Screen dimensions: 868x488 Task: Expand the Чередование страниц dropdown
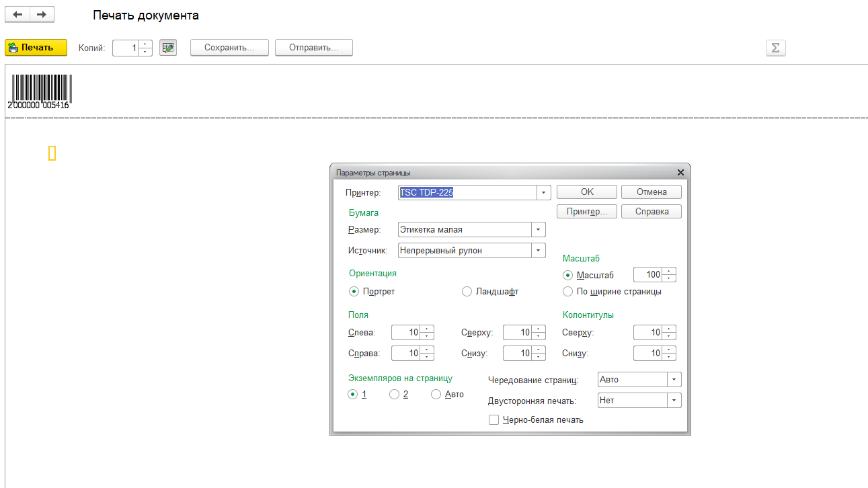click(x=674, y=380)
